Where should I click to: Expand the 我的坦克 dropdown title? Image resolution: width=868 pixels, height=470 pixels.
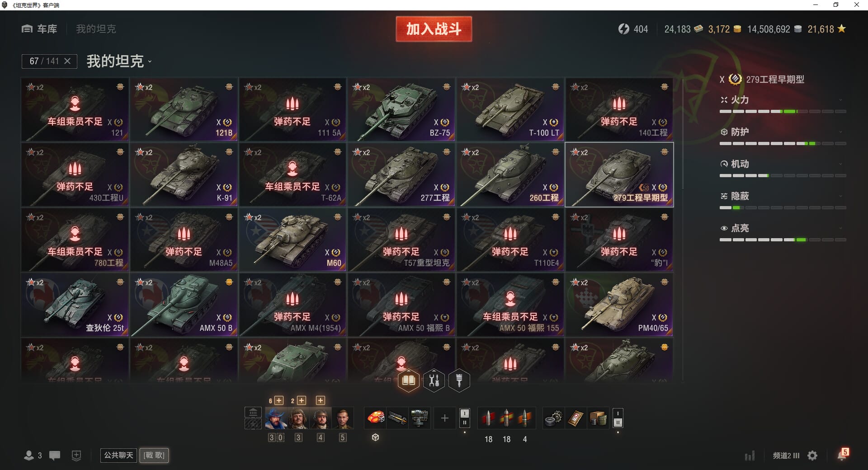[119, 61]
